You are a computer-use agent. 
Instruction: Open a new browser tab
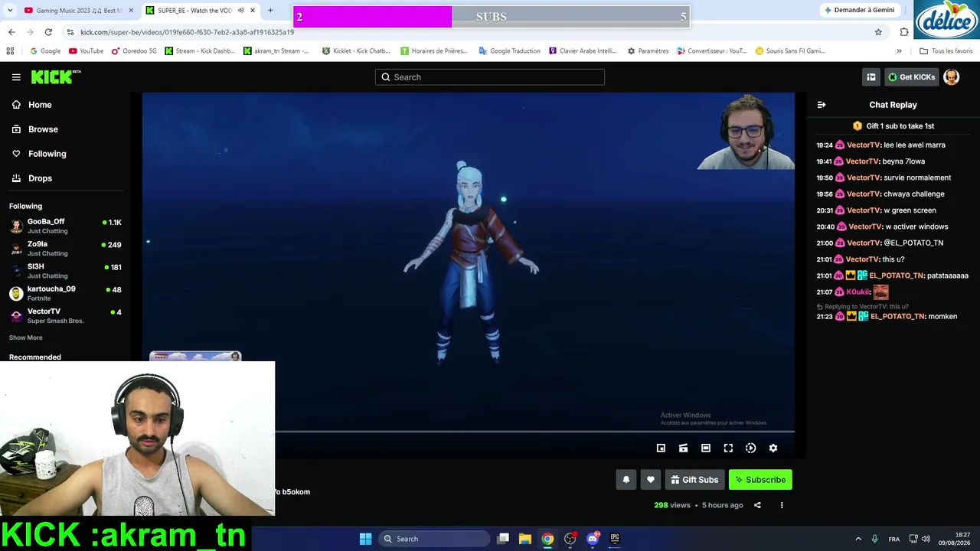pyautogui.click(x=270, y=11)
